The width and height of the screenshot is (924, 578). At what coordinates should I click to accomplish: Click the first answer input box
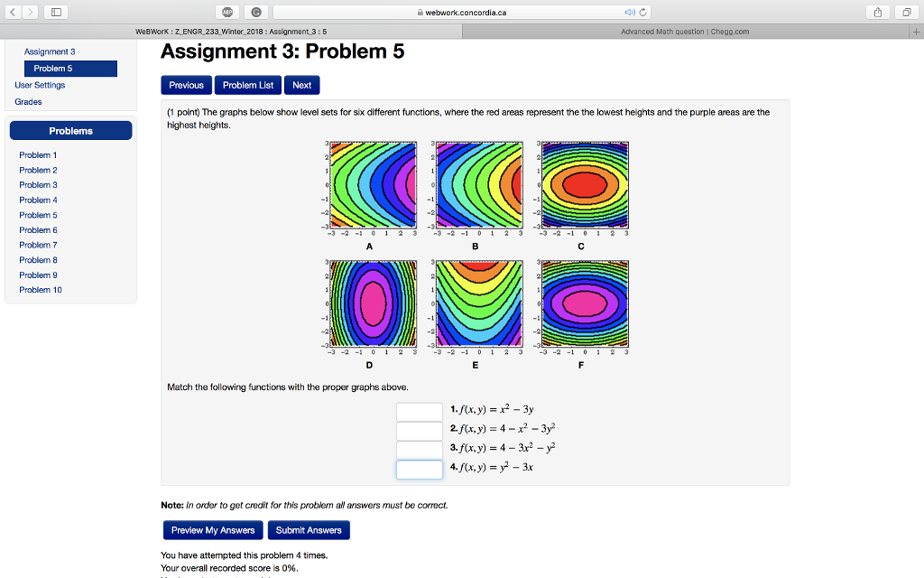click(x=419, y=411)
